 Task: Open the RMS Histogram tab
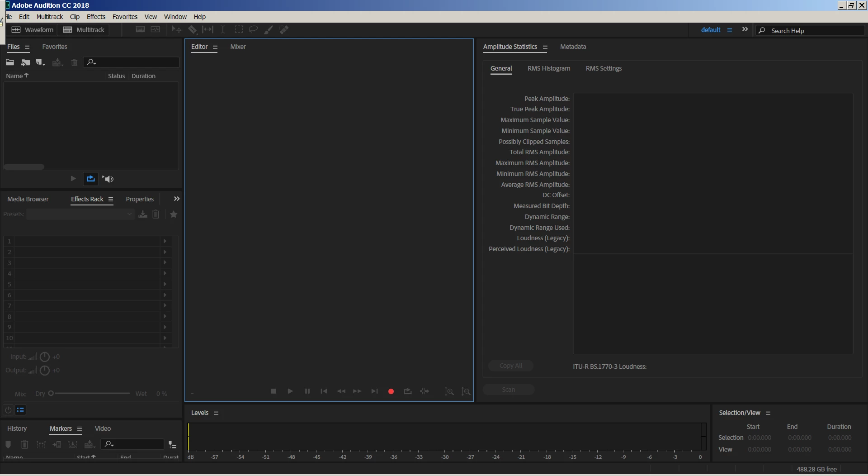click(x=549, y=68)
